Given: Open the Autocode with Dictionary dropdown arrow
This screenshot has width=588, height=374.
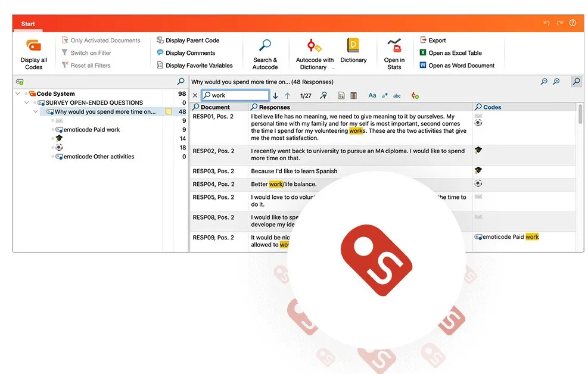Looking at the screenshot, I should 333,68.
